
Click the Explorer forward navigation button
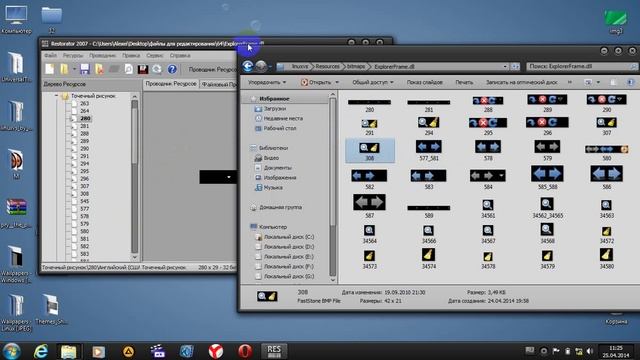[x=261, y=66]
